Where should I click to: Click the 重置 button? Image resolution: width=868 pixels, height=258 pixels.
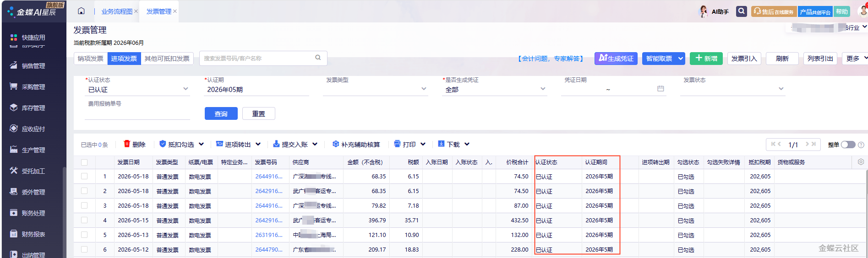click(259, 113)
